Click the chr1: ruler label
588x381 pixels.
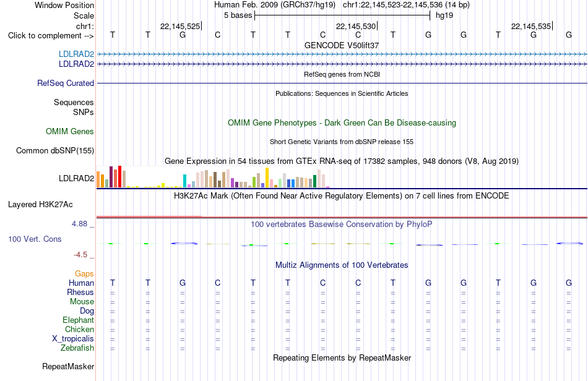pyautogui.click(x=85, y=26)
